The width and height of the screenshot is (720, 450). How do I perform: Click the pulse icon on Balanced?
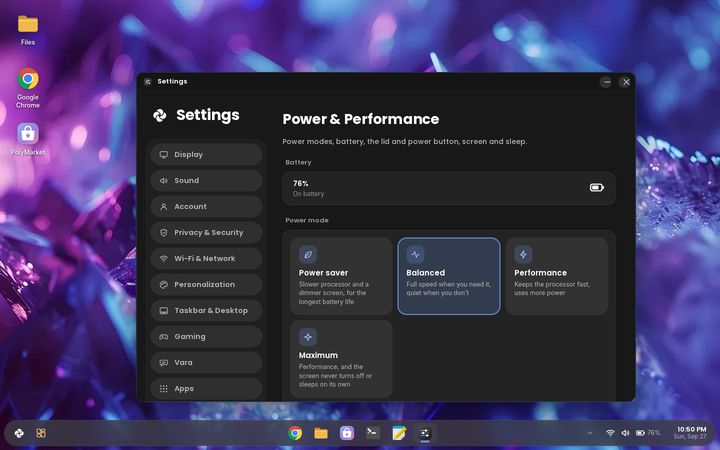coord(415,254)
